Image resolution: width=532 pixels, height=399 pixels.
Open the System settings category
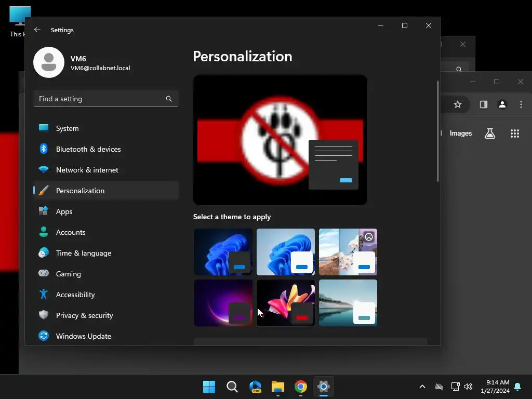click(106, 128)
